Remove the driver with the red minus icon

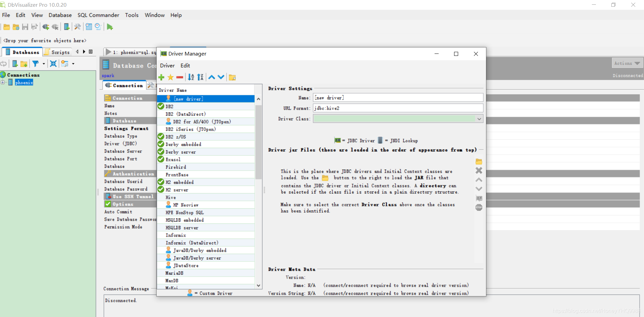(x=179, y=77)
